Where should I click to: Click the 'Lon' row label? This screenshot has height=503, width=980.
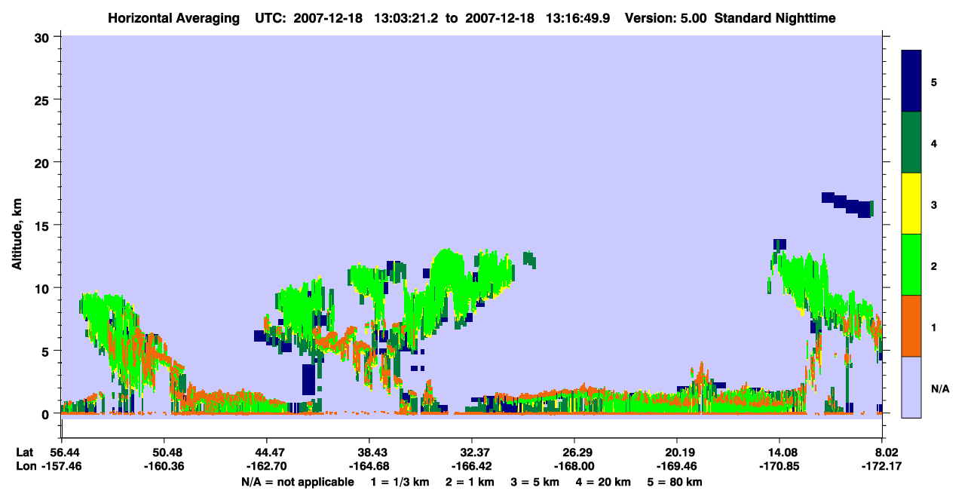pos(26,466)
